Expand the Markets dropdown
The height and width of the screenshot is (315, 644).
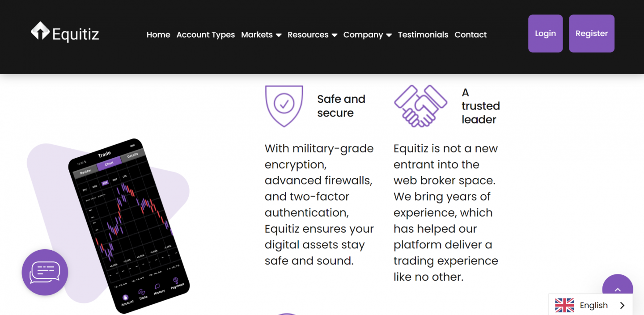pyautogui.click(x=261, y=34)
